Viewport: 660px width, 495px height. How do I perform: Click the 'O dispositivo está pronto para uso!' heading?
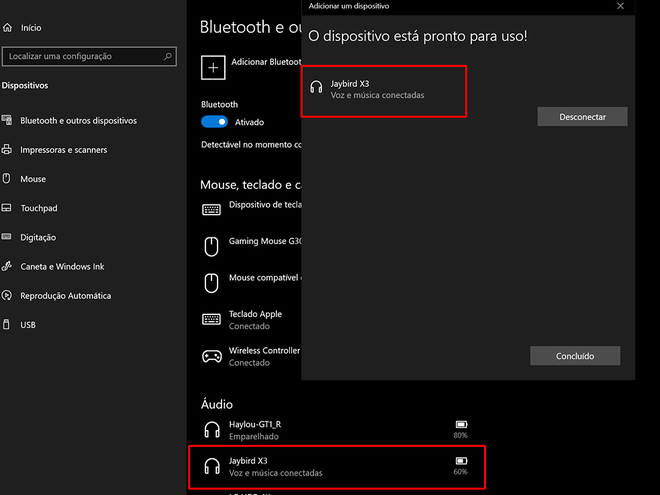point(418,36)
